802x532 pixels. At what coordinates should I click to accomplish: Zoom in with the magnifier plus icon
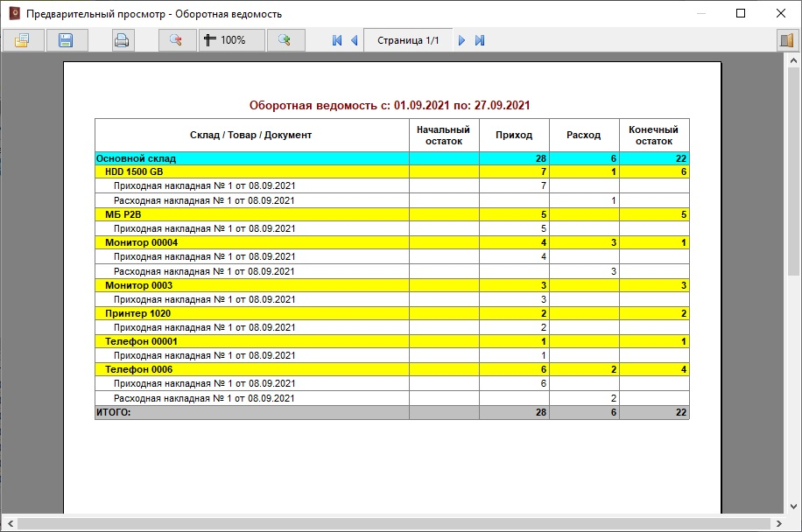(285, 40)
